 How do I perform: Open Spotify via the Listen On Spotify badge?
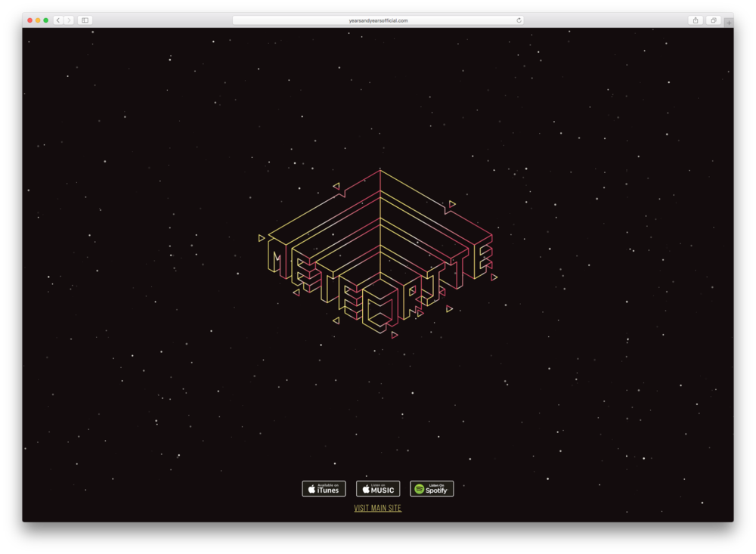coord(431,488)
